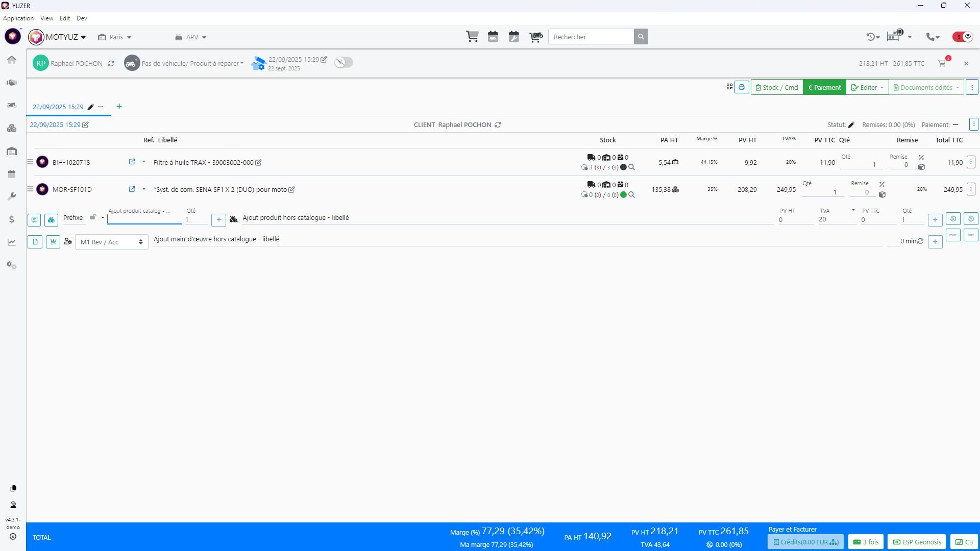Click the wrench icon in left sidebar
980x551 pixels.
[12, 196]
